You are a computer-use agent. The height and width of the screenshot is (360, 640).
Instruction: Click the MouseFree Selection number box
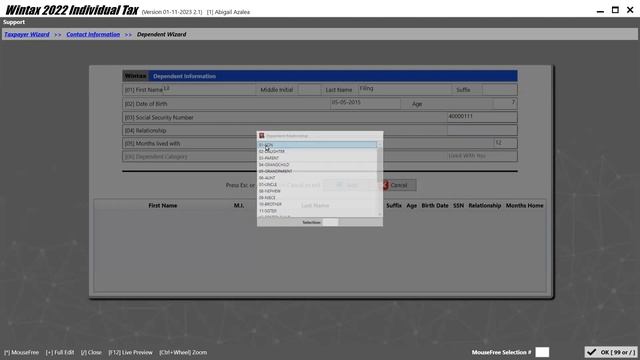(542, 352)
